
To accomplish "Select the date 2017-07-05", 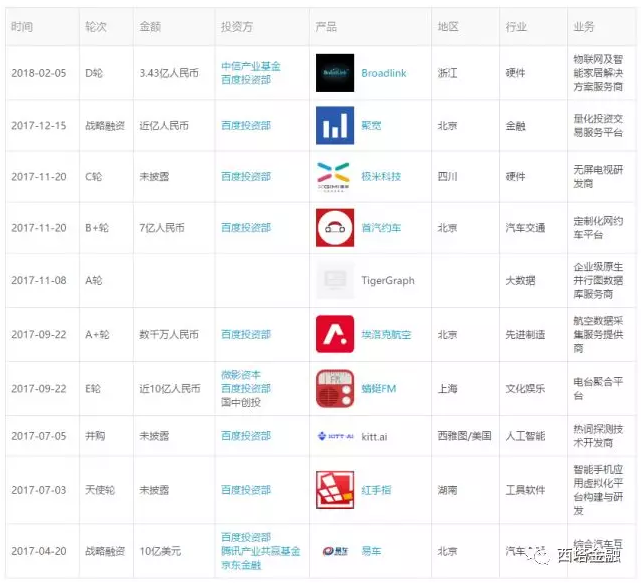I will [39, 436].
